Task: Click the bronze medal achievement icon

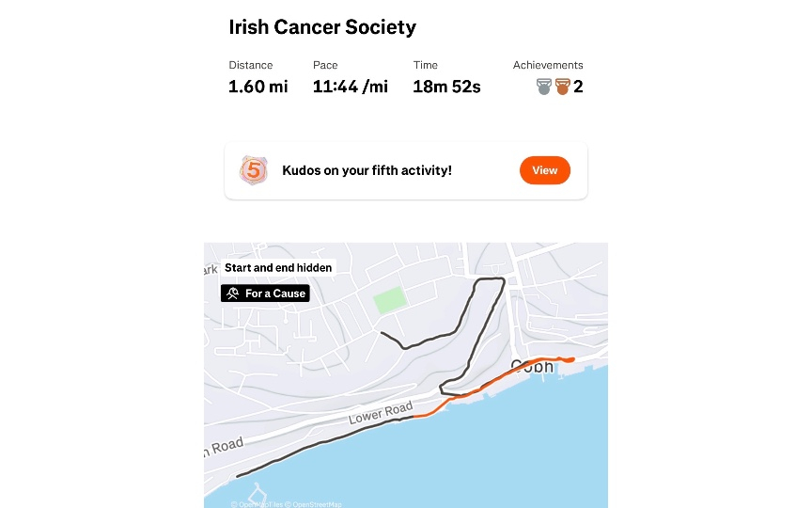Action: click(x=563, y=87)
